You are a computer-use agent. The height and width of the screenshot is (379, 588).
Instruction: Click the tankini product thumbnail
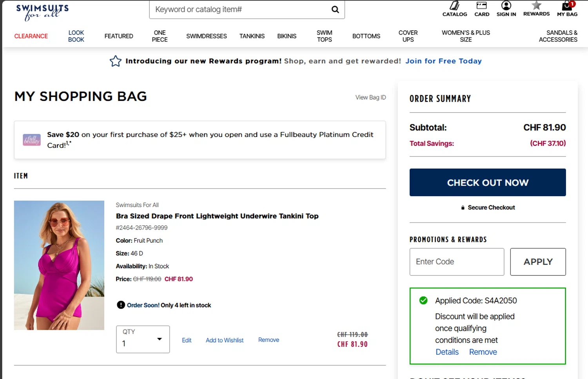click(x=59, y=265)
